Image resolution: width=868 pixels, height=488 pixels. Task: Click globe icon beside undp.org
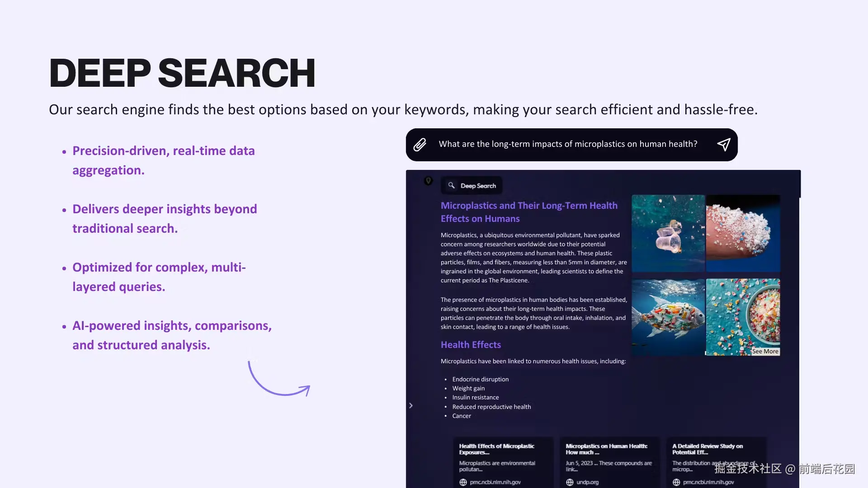(570, 482)
